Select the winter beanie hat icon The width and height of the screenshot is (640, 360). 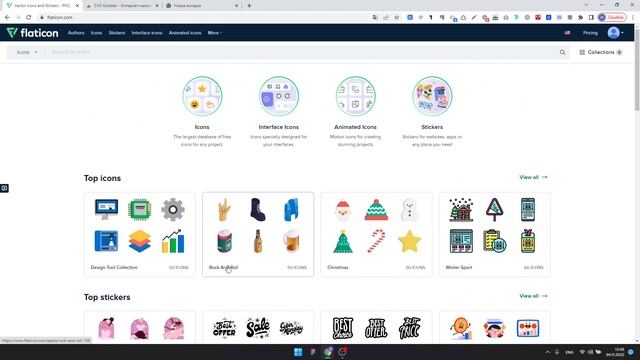pos(376,210)
